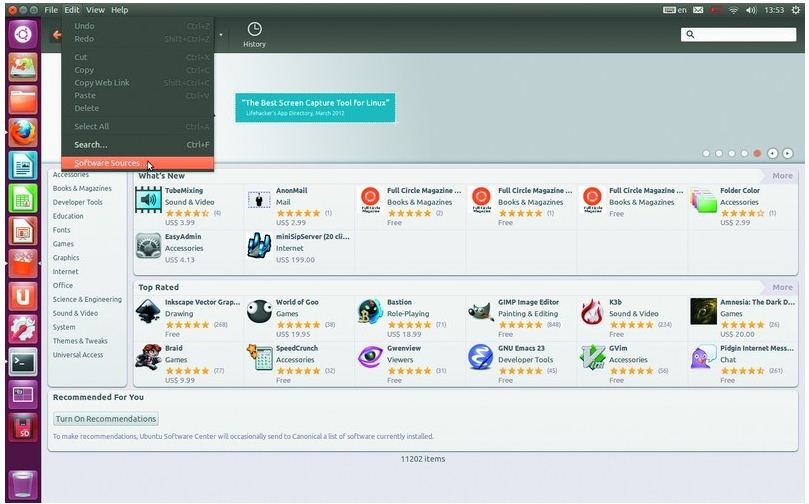This screenshot has width=809, height=504.
Task: Click the GNU Emacs 23 icon
Action: [x=480, y=357]
